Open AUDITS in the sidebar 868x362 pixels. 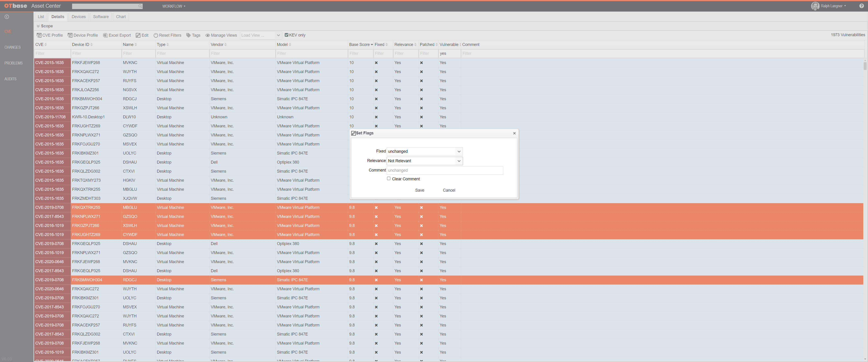pyautogui.click(x=10, y=79)
